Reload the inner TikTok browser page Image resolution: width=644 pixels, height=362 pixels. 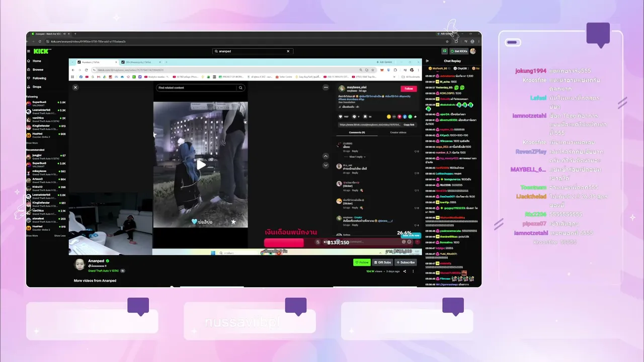click(x=86, y=70)
